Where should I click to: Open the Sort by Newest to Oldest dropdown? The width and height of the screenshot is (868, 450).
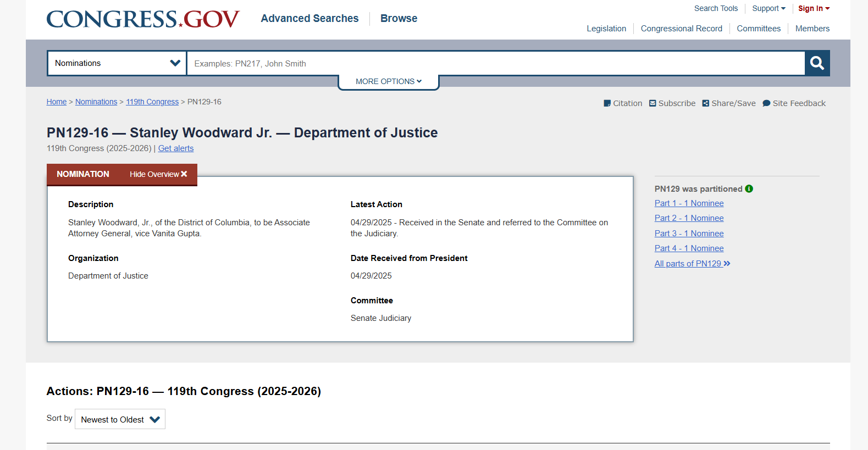(120, 419)
